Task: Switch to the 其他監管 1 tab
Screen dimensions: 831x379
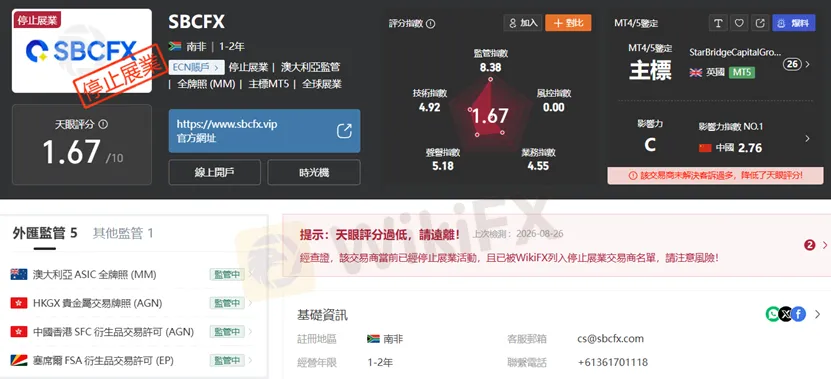Action: [123, 233]
